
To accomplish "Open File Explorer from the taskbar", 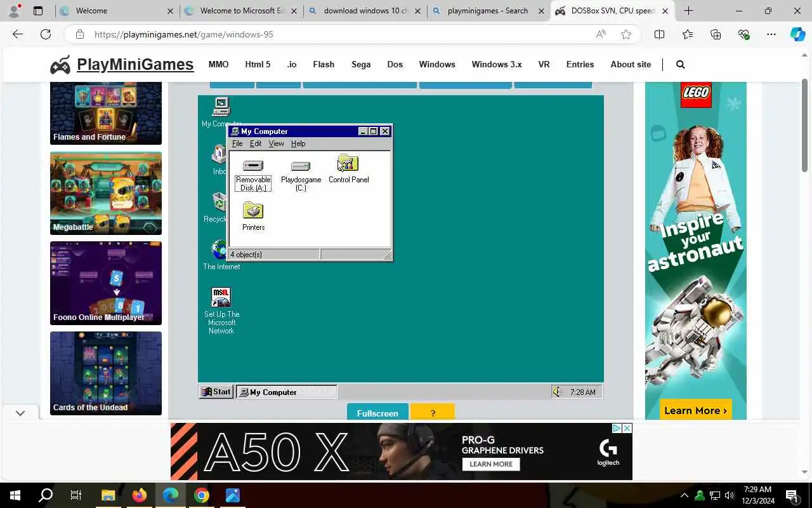I will coord(108,495).
